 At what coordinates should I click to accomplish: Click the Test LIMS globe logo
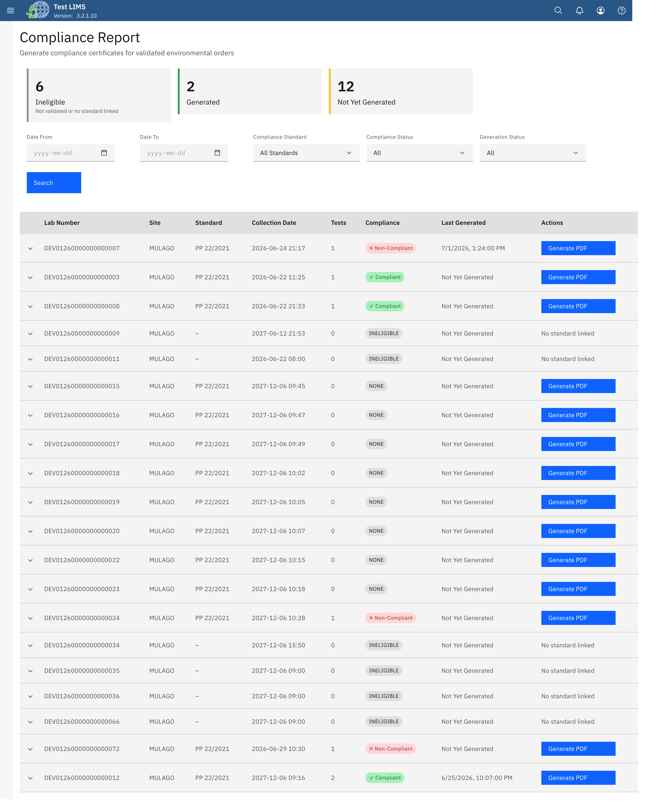(x=38, y=10)
